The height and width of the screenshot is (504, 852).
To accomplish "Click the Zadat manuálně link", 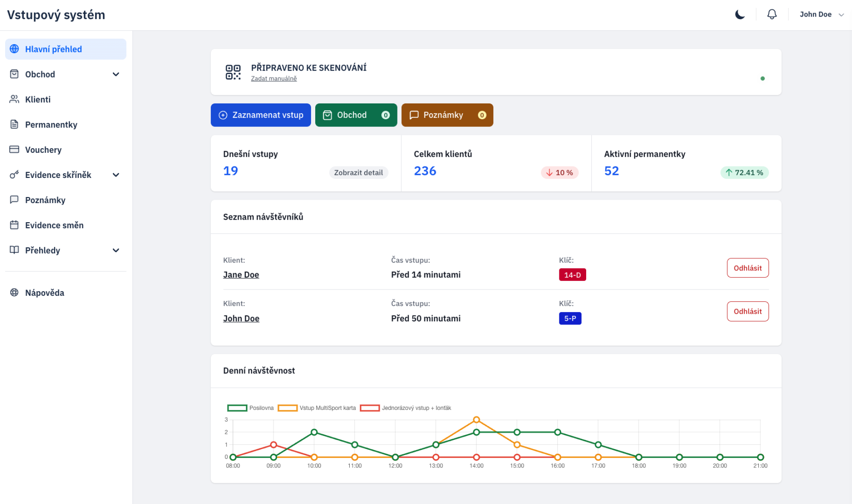I will (274, 78).
